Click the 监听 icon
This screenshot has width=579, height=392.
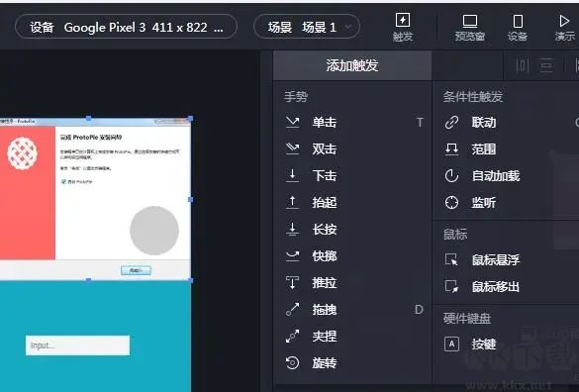[451, 203]
